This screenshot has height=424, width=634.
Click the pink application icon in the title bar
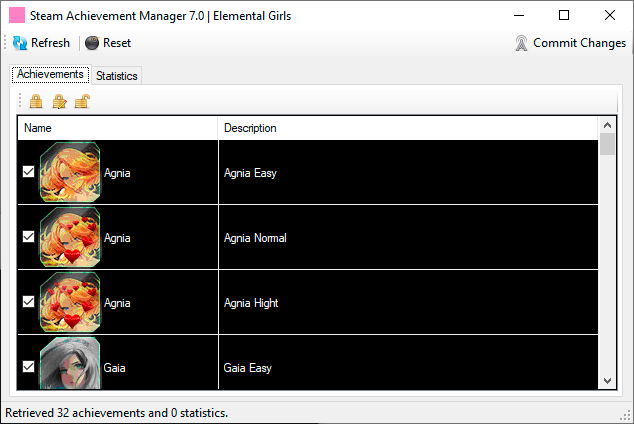coord(17,15)
